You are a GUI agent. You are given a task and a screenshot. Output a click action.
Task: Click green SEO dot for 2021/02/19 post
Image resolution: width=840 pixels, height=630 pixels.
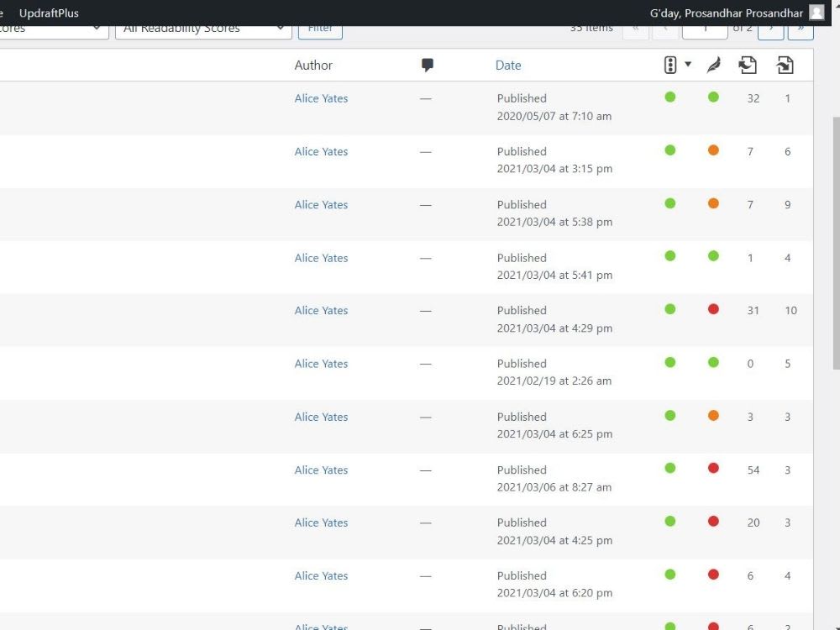point(670,362)
